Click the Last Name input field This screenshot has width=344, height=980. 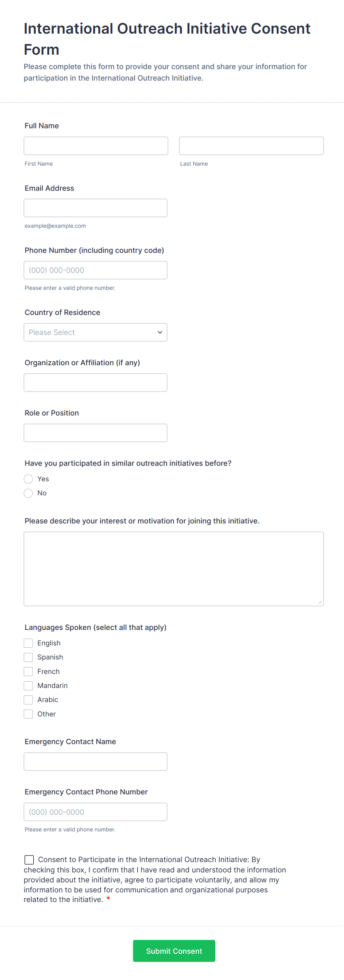pos(251,146)
